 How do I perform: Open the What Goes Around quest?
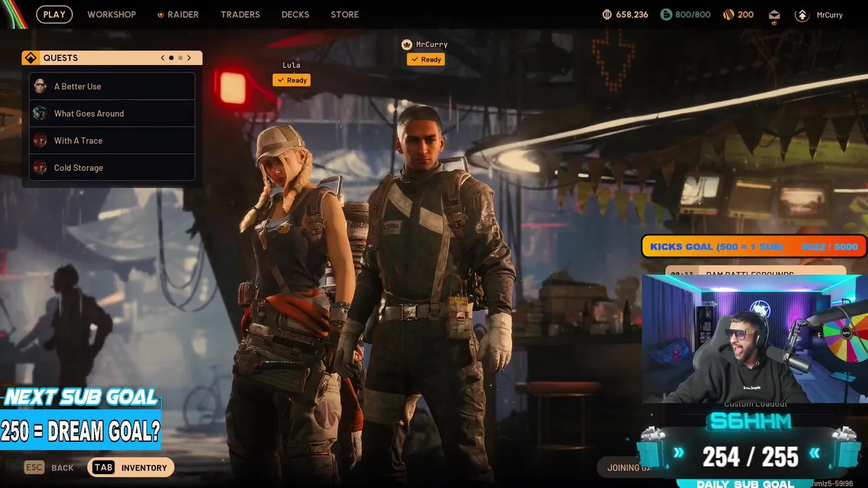pos(112,113)
